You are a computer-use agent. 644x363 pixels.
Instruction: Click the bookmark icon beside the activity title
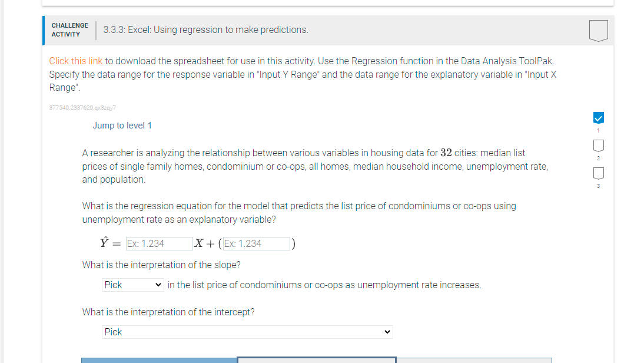pyautogui.click(x=598, y=30)
